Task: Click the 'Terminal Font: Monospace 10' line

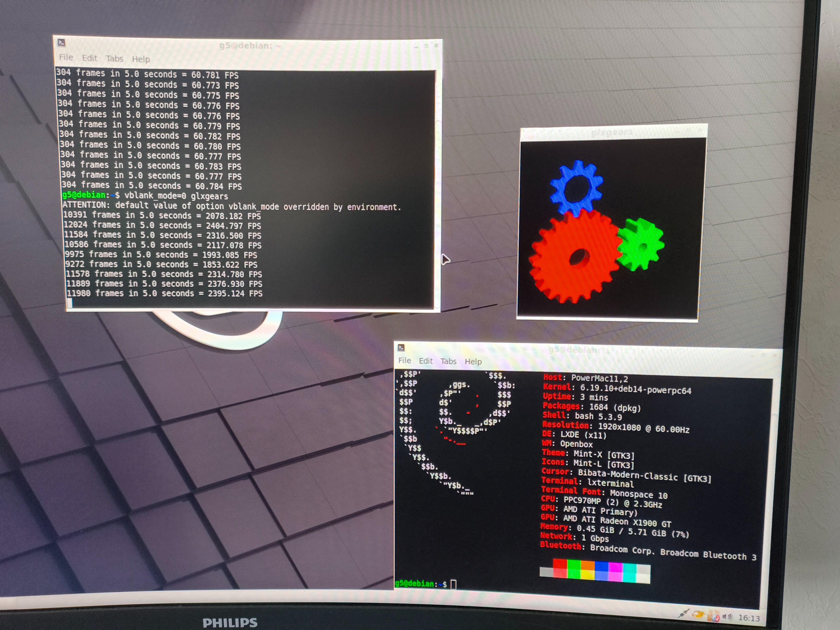Action: [604, 493]
